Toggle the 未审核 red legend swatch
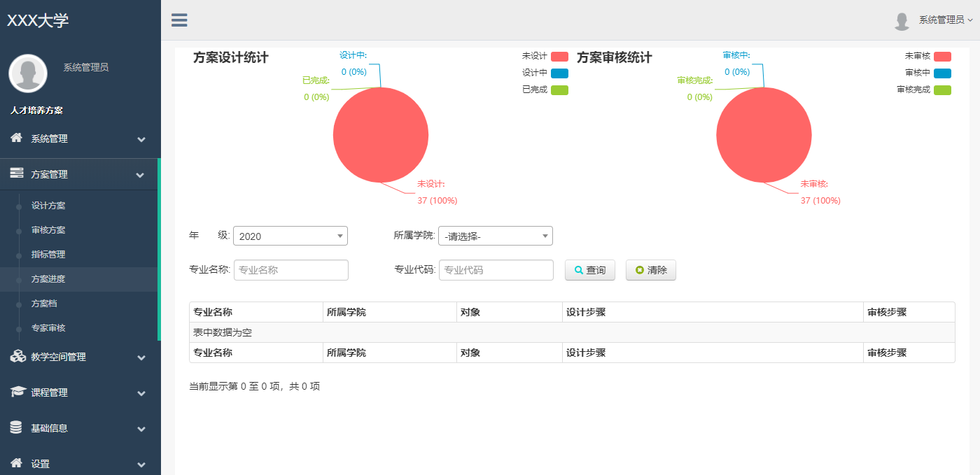The image size is (980, 475). (942, 56)
